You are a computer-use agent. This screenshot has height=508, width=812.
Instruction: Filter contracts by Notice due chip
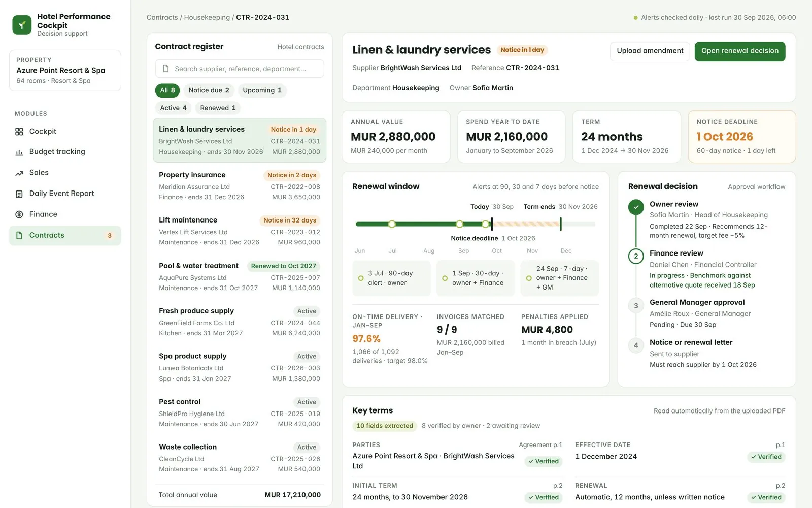click(209, 90)
